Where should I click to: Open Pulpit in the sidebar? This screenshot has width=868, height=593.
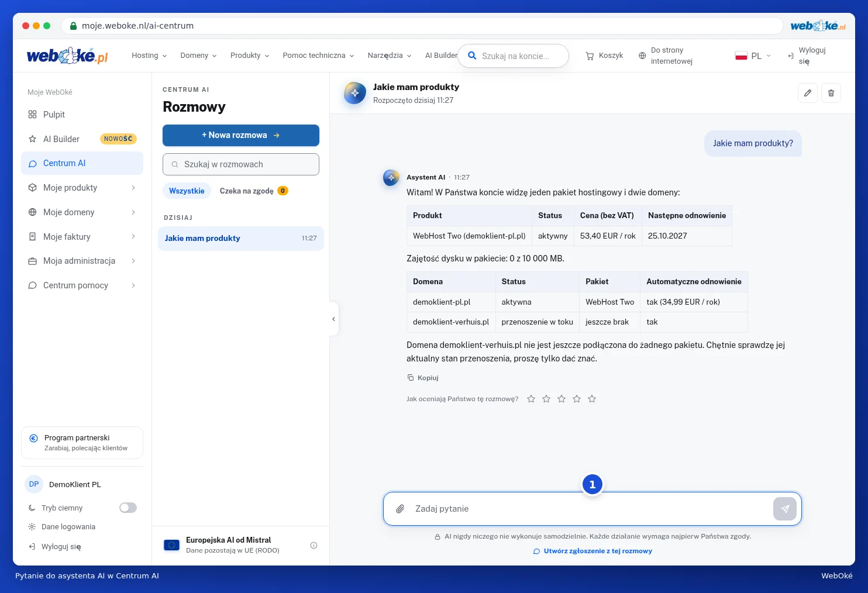tap(82, 115)
